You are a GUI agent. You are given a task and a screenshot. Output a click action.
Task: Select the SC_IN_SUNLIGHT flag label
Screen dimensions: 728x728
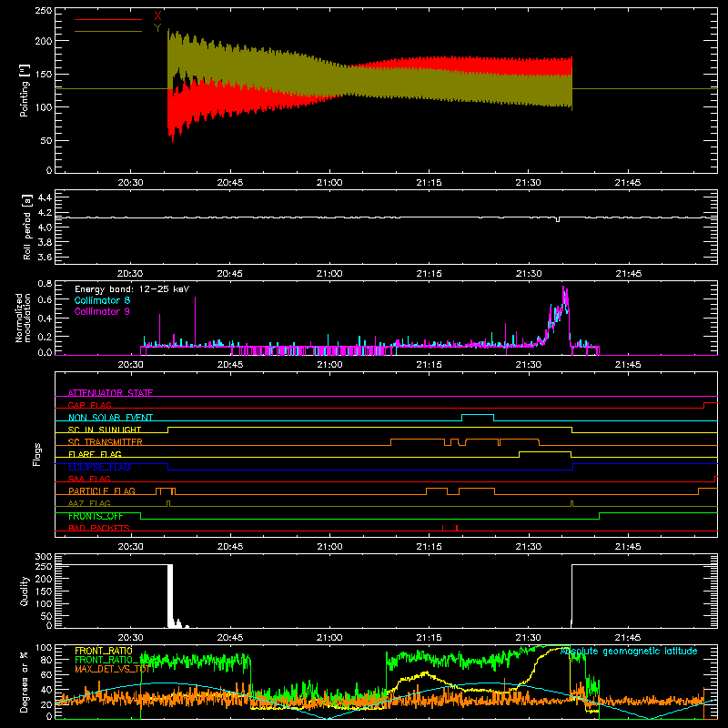click(x=105, y=430)
